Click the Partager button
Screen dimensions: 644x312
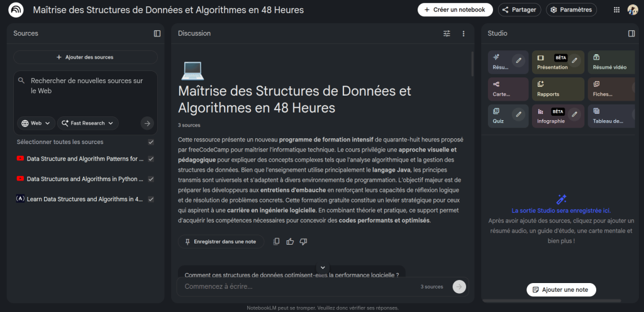point(519,10)
